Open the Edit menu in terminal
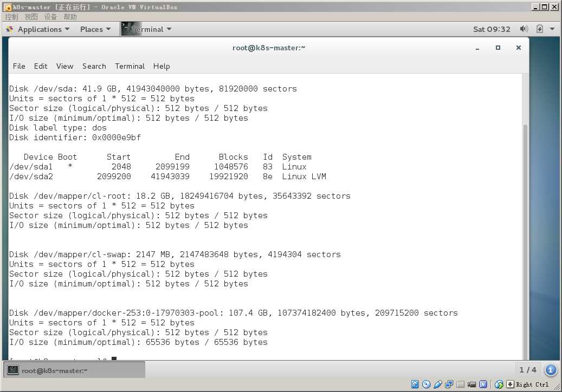 pyautogui.click(x=41, y=66)
